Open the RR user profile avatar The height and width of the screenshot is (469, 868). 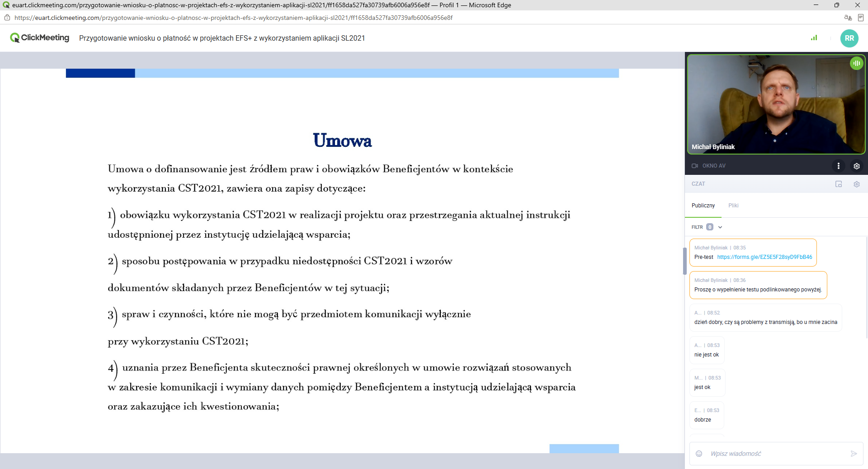[849, 38]
